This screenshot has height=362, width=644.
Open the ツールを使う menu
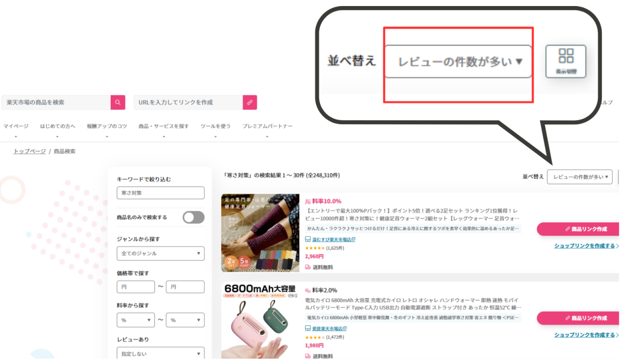(215, 126)
